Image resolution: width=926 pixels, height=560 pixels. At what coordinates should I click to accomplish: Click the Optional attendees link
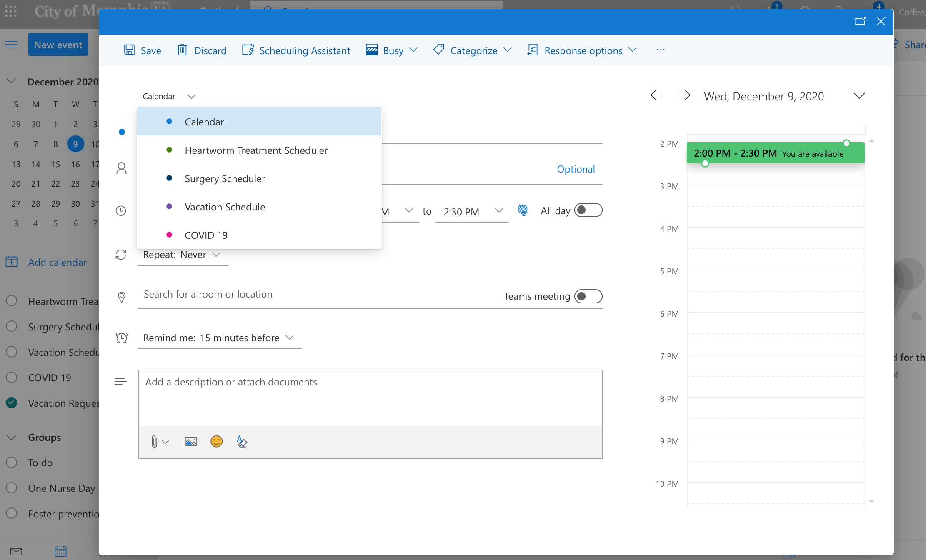coord(576,169)
